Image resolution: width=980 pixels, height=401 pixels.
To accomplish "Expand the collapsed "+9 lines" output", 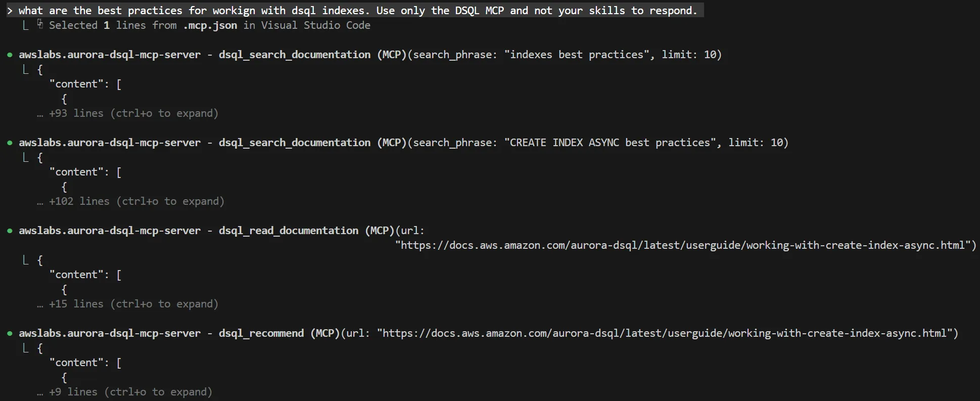I will pos(130,392).
